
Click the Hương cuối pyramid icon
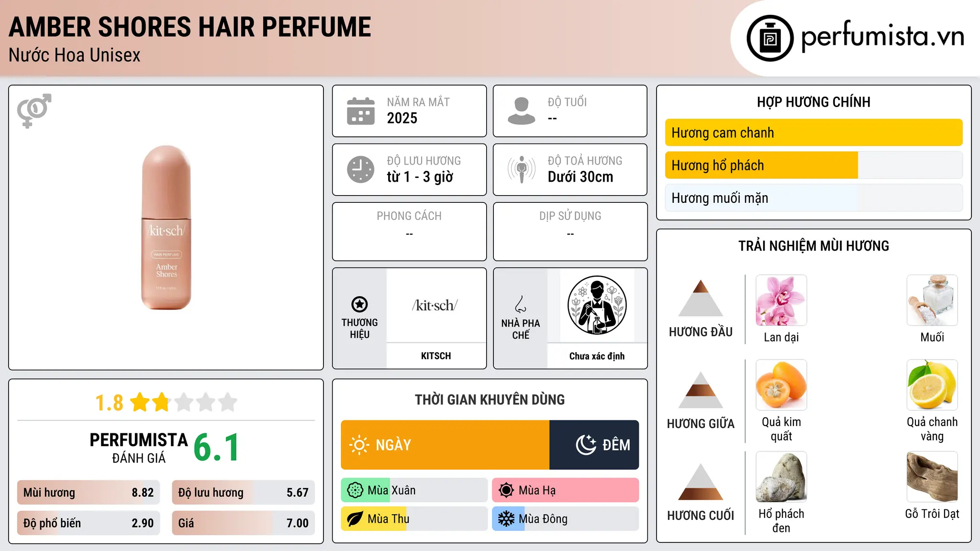[x=701, y=482]
